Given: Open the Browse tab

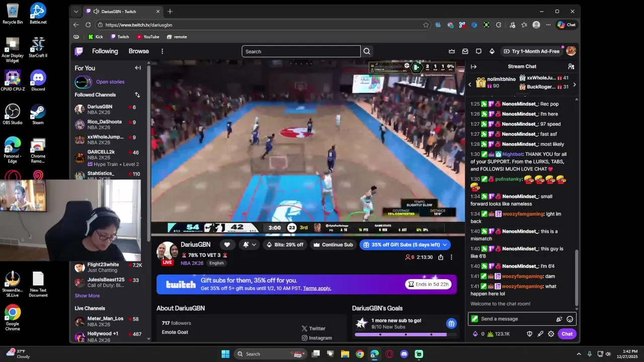Looking at the screenshot, I should [x=138, y=51].
